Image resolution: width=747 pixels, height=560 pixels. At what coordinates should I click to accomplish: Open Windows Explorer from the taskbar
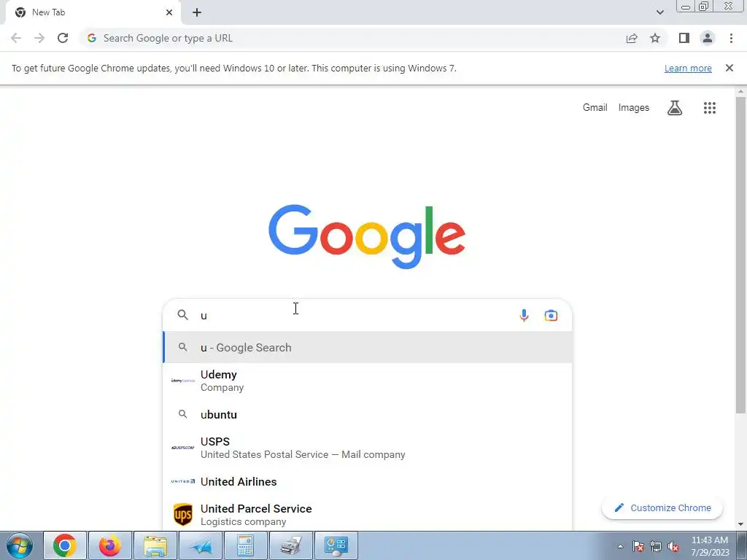tap(155, 545)
